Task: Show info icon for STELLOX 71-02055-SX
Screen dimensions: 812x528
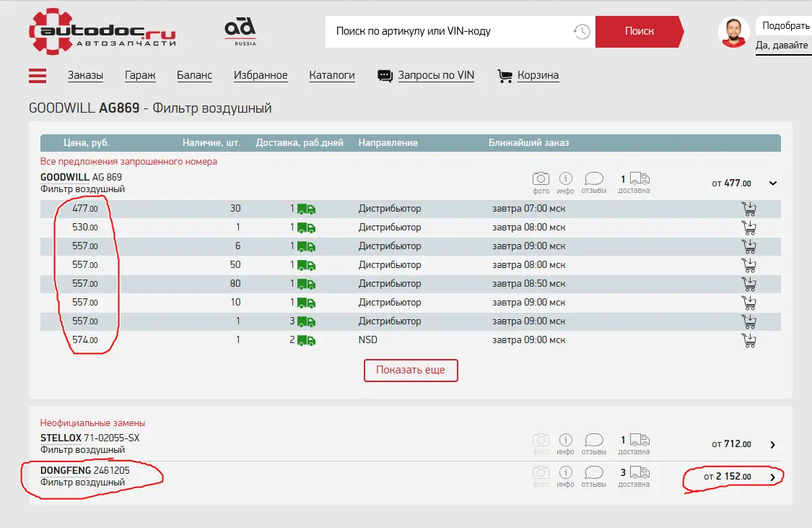Action: point(565,440)
